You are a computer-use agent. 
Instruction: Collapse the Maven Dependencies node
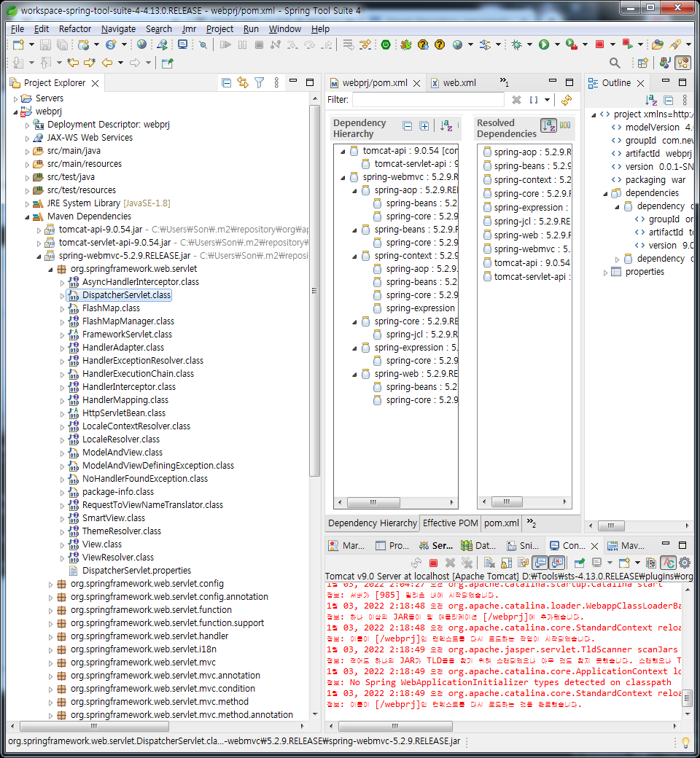tap(27, 216)
